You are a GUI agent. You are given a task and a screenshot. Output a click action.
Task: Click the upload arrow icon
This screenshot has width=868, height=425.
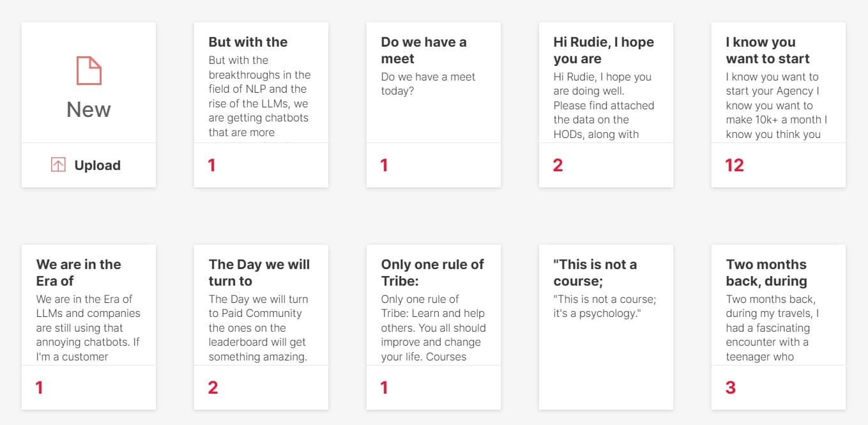point(58,165)
